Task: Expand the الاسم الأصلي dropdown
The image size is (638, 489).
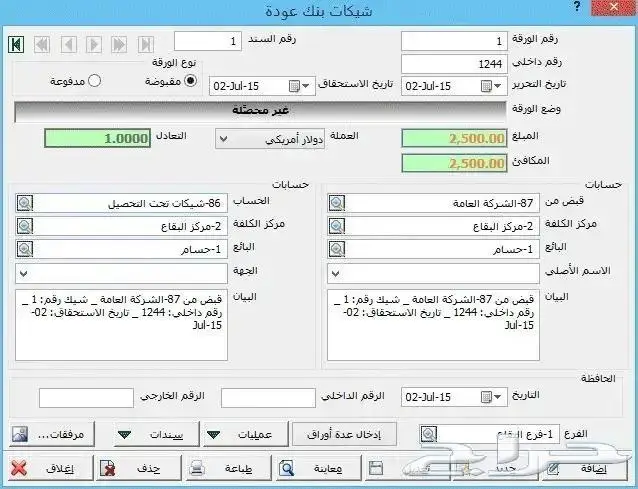Action: click(x=336, y=273)
